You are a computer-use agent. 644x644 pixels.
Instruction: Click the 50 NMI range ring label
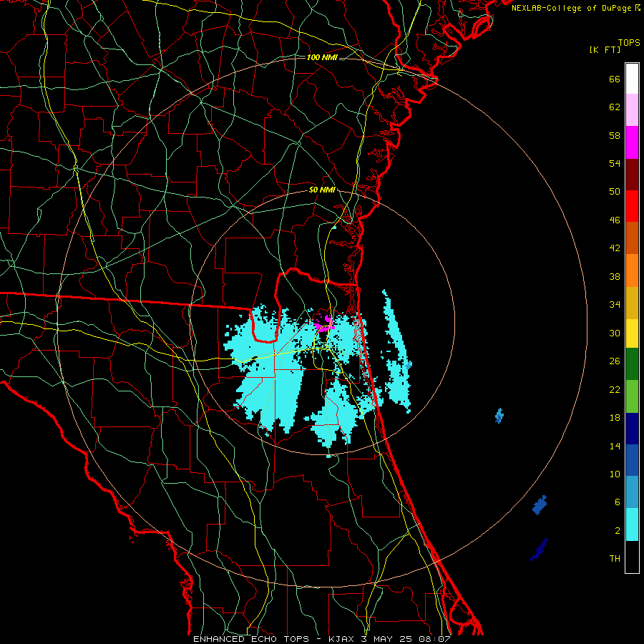(322, 190)
